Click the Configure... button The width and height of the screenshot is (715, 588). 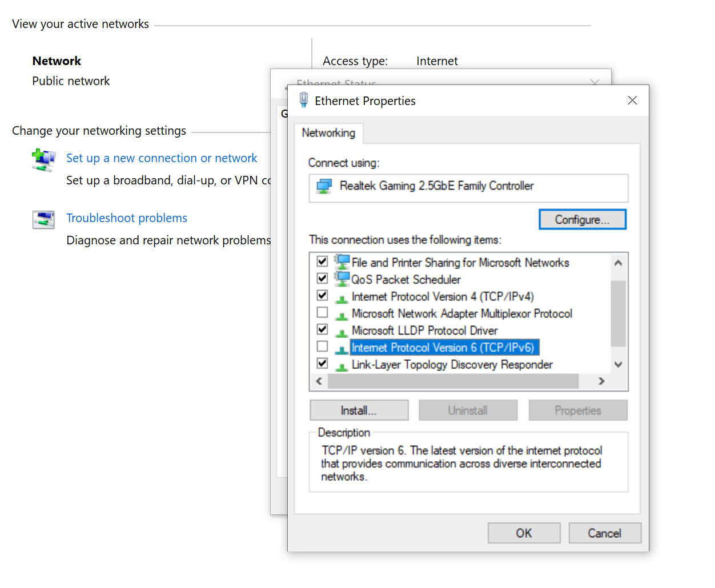pos(582,220)
